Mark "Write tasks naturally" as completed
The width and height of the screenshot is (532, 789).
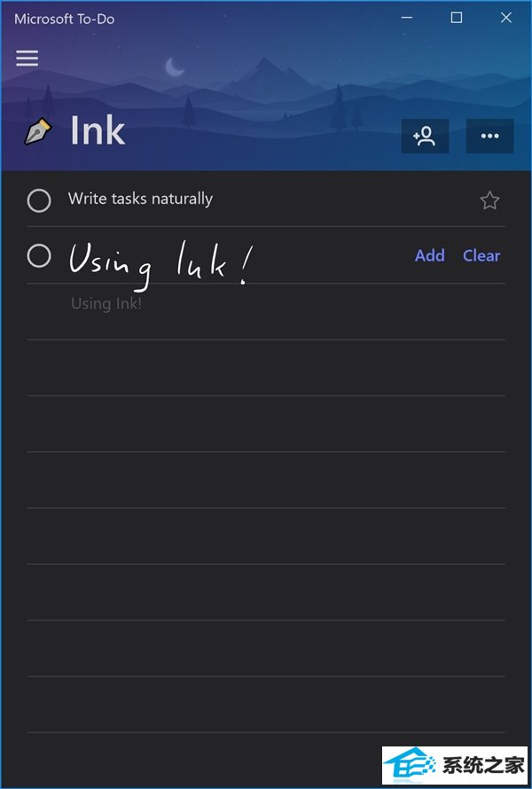tap(39, 199)
